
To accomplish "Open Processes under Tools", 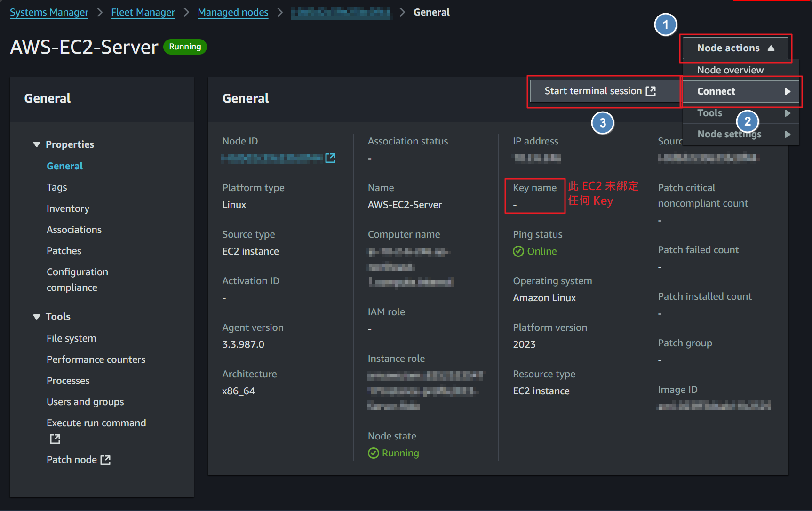I will click(68, 381).
